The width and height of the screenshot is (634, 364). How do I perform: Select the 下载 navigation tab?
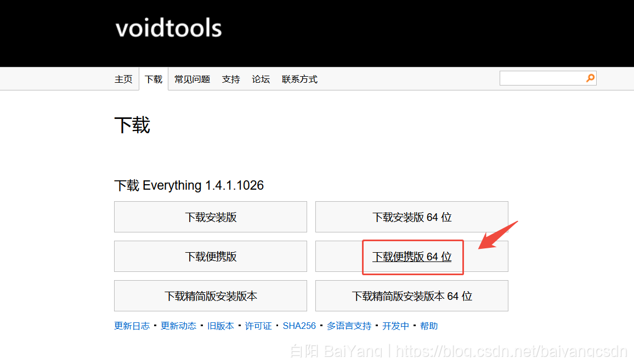tap(154, 79)
